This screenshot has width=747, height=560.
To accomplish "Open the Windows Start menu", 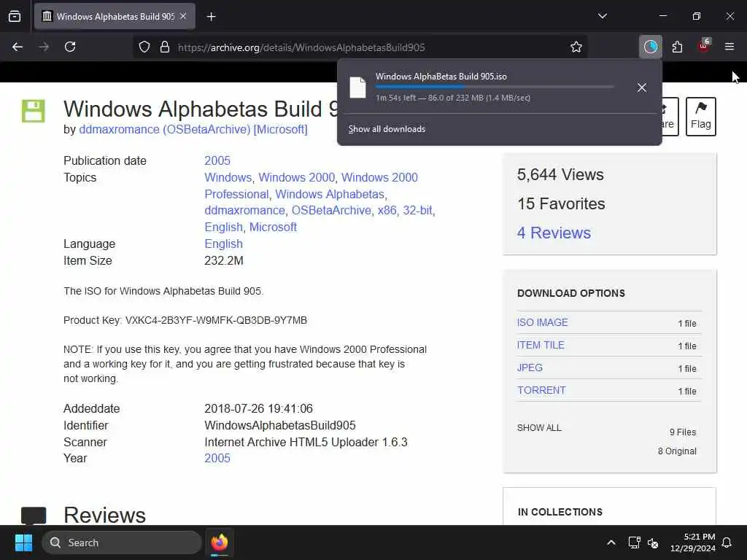I will pos(23,542).
